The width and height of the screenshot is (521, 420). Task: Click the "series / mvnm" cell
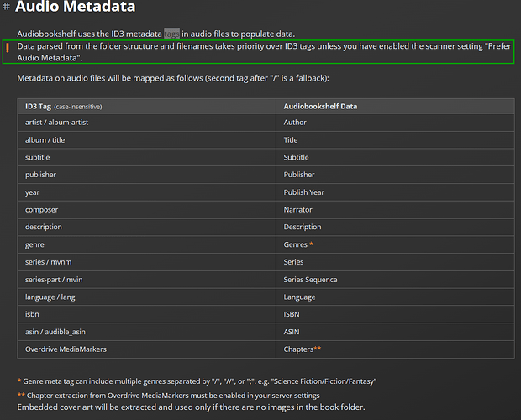(x=146, y=262)
